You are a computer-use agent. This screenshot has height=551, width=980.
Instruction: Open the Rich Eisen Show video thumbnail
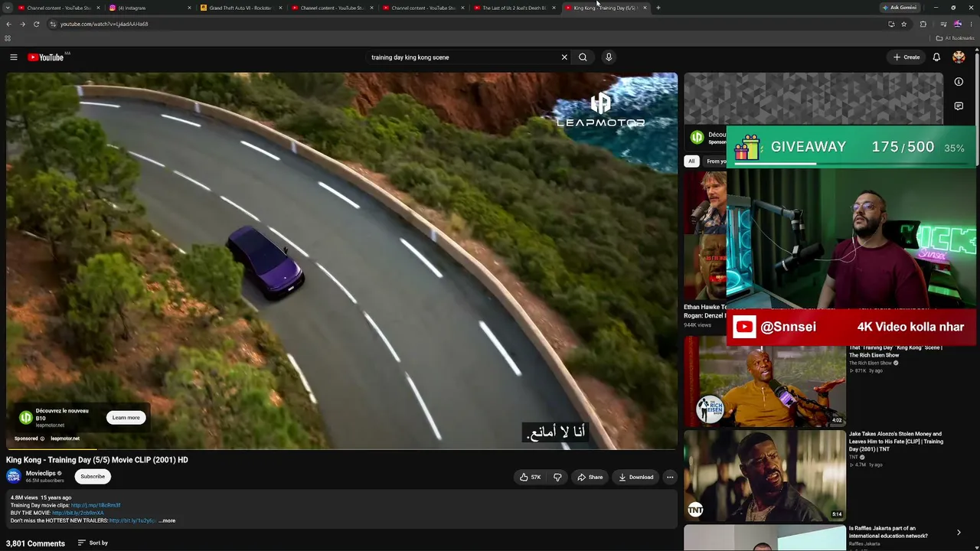(x=765, y=381)
